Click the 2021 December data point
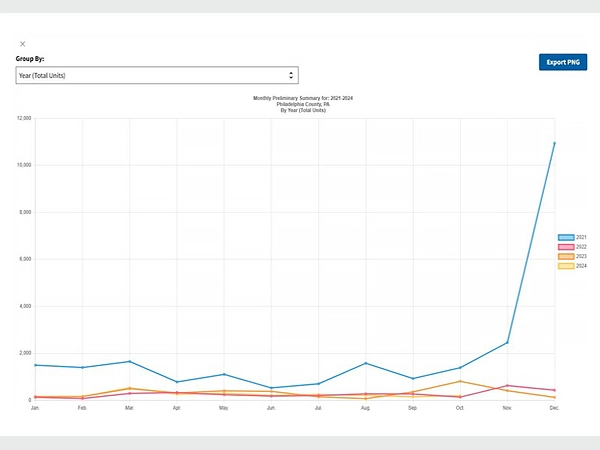The width and height of the screenshot is (600, 450). pos(554,143)
